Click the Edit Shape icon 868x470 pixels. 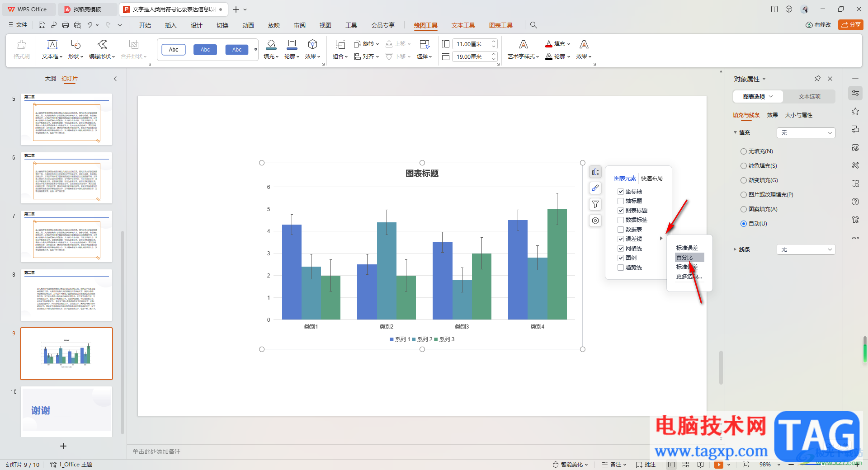pyautogui.click(x=102, y=44)
